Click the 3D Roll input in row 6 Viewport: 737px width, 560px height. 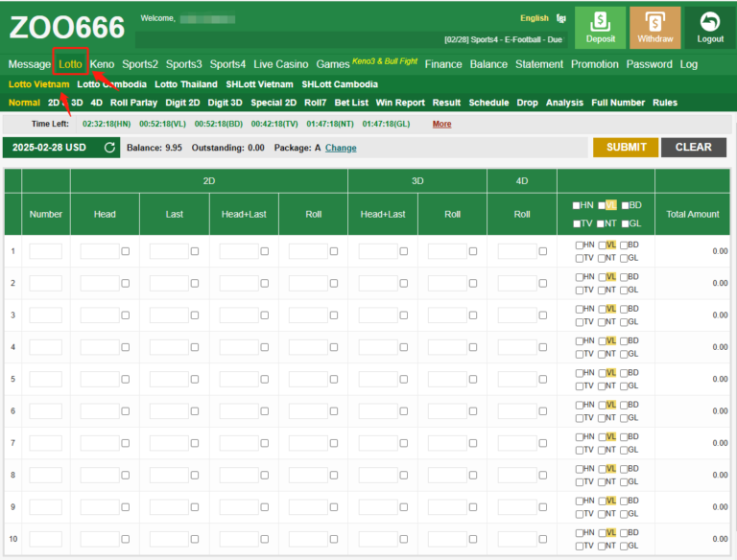click(x=447, y=411)
